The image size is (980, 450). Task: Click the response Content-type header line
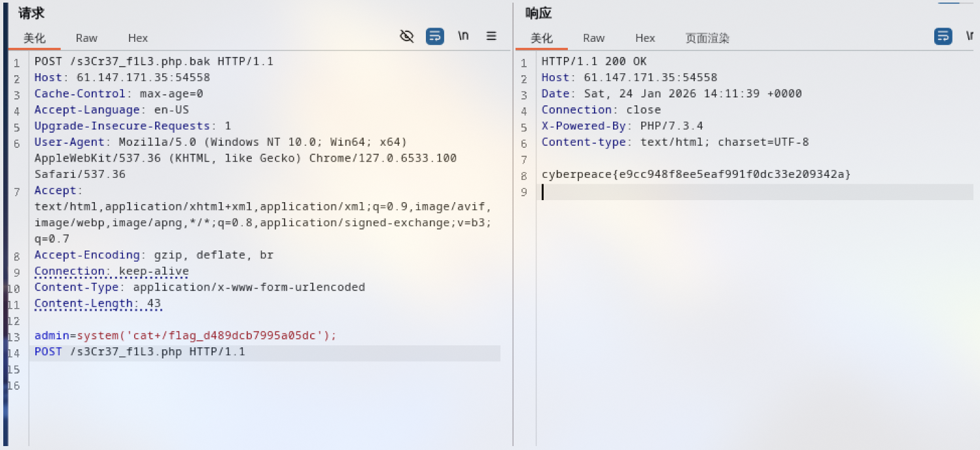[x=675, y=142]
